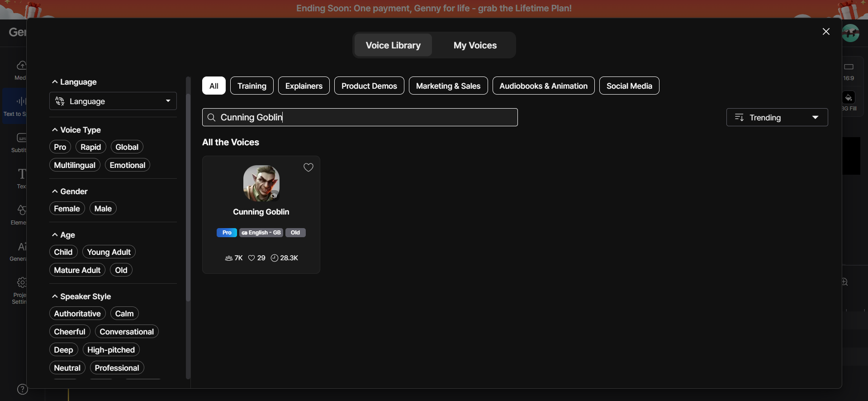This screenshot has height=401, width=868.
Task: Toggle the Conversational speaker style filter
Action: tap(127, 332)
